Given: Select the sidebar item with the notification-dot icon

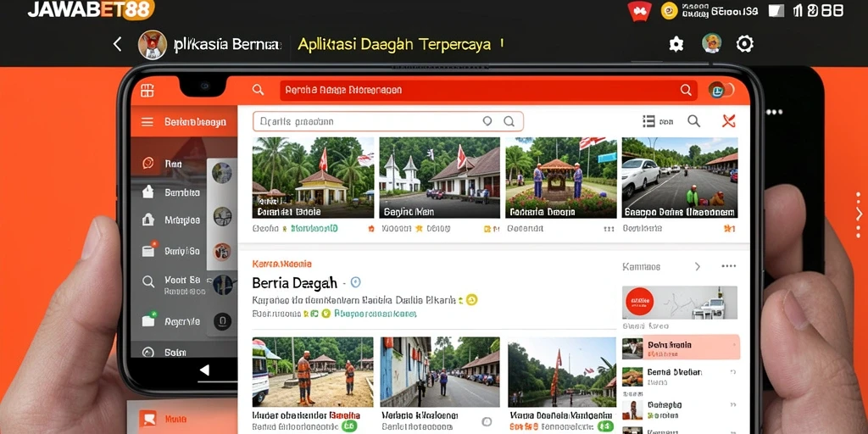Looking at the screenshot, I should pos(148,250).
